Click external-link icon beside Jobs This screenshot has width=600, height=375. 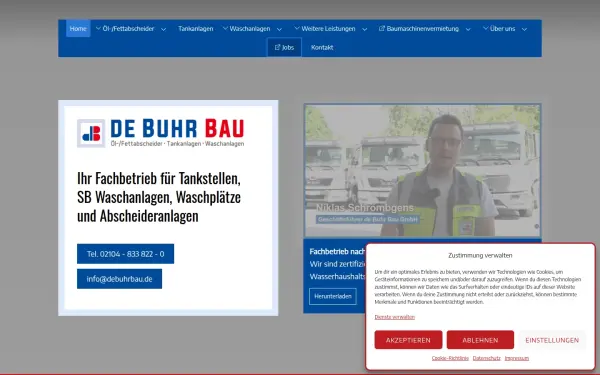277,47
